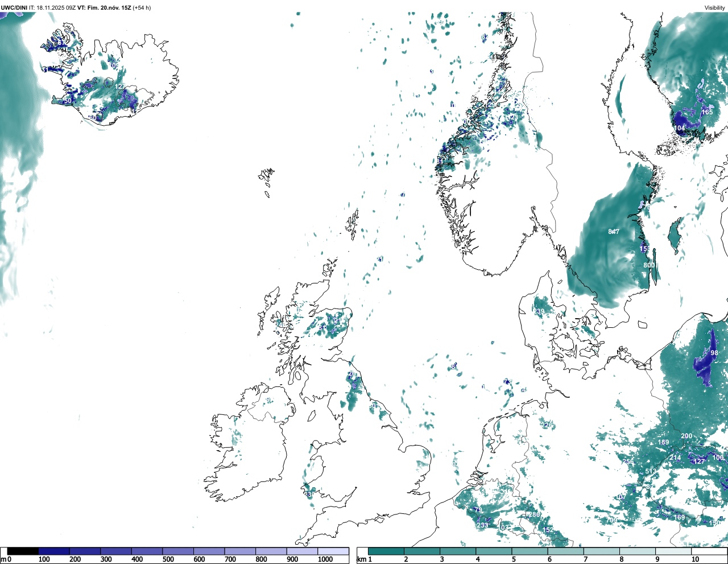
Task: Click the 214 visibility value on the map
Action: click(x=675, y=458)
